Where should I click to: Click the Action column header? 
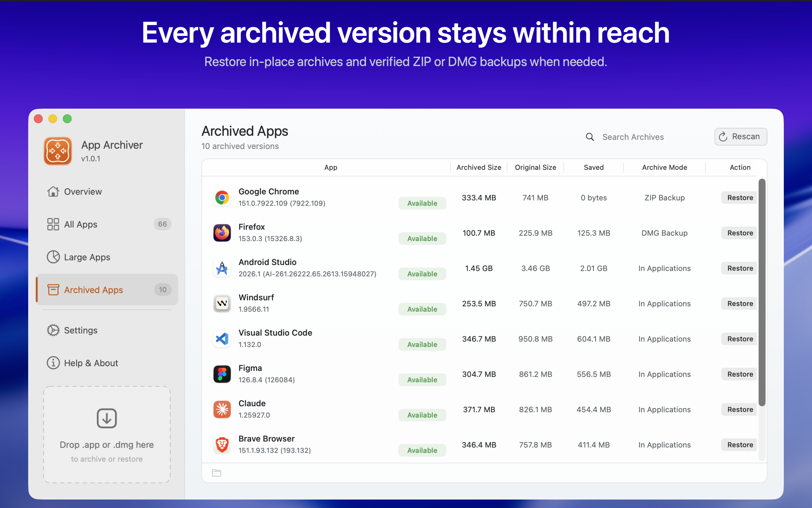click(x=740, y=167)
